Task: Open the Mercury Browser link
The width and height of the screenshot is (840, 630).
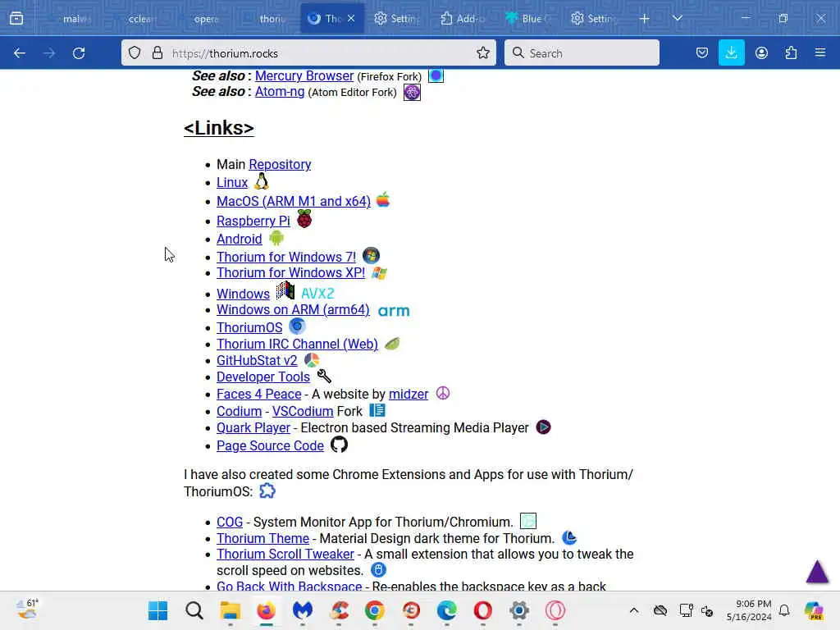Action: [x=304, y=76]
